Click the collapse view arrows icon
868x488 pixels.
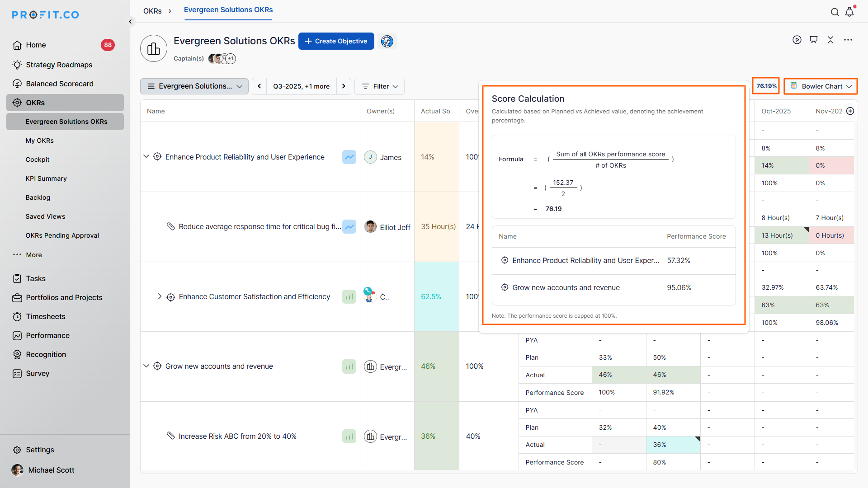830,40
